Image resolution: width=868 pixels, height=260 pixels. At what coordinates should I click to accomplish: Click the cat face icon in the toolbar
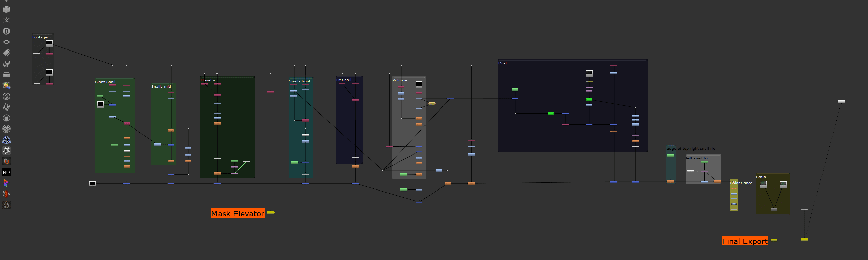(x=6, y=118)
